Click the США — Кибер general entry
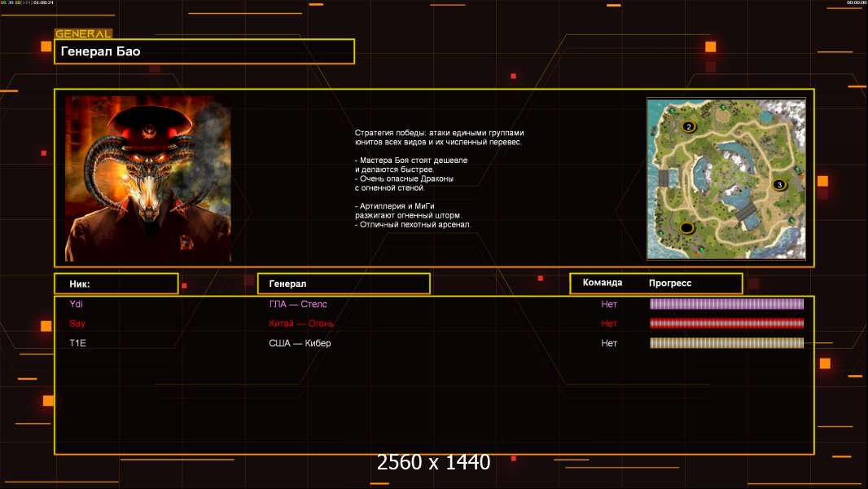This screenshot has height=489, width=868. click(300, 343)
